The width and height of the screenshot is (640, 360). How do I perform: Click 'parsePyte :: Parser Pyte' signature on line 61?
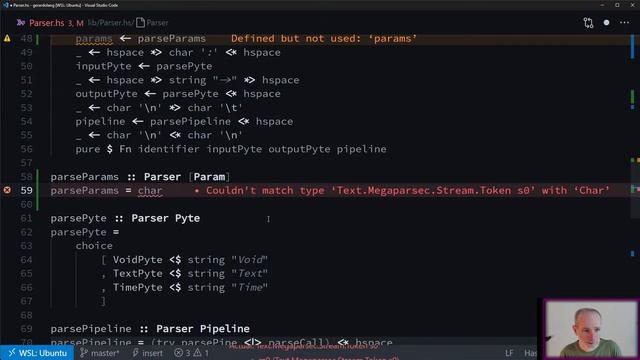pyautogui.click(x=125, y=218)
